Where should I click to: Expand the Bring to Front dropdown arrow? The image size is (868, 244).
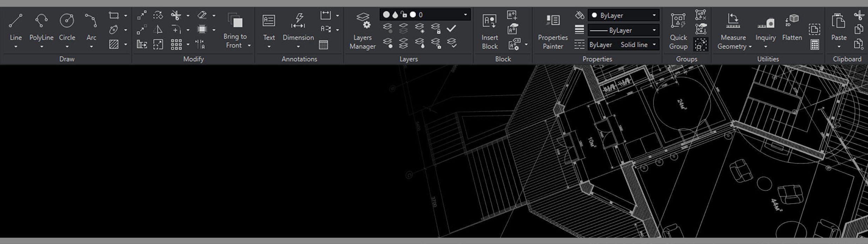(249, 46)
